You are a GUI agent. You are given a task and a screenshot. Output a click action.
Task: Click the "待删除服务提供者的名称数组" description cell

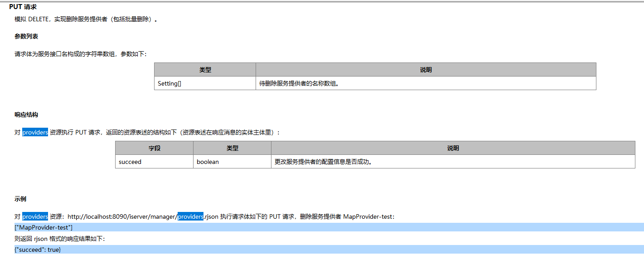(299, 83)
